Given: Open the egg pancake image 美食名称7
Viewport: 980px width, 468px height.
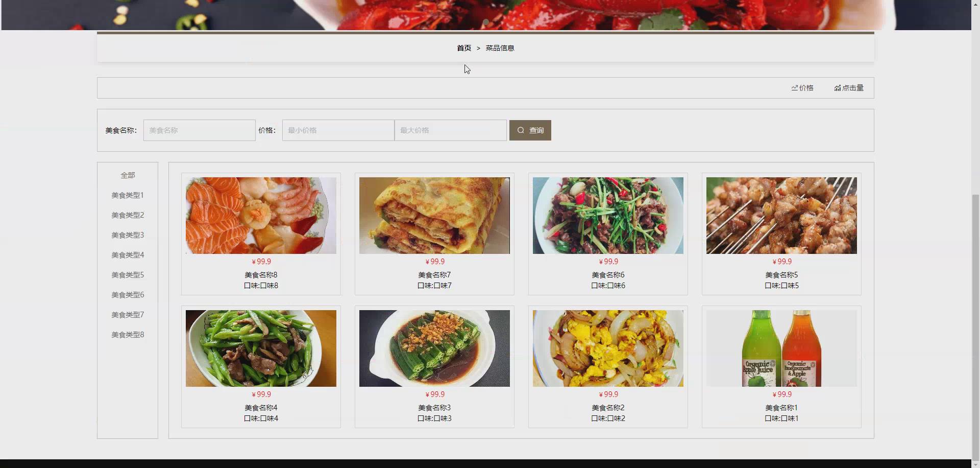Looking at the screenshot, I should (434, 216).
